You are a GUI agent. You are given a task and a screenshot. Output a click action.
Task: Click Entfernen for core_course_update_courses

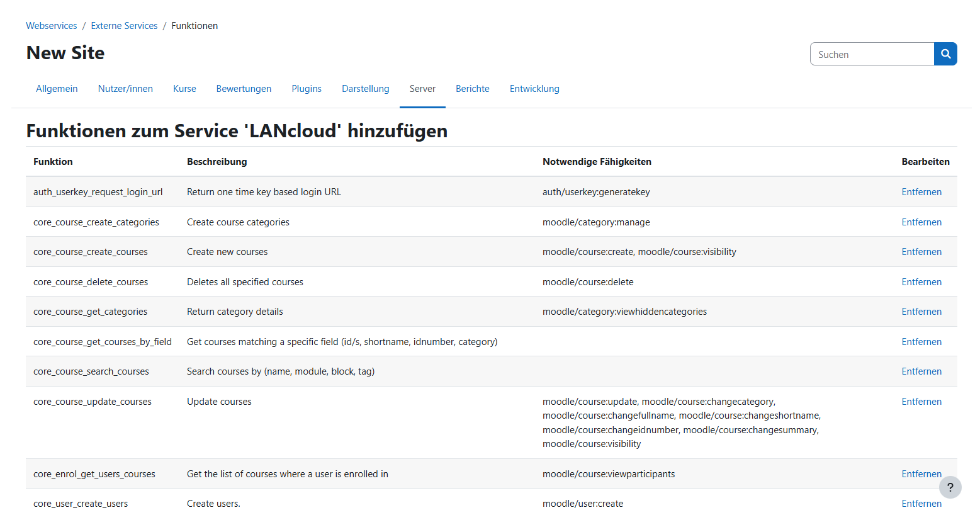[921, 402]
